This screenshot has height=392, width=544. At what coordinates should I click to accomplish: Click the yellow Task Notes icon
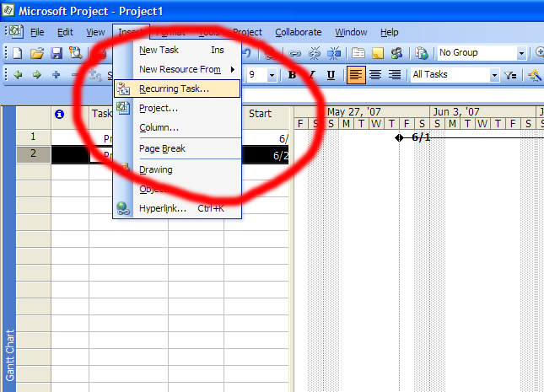coord(378,53)
